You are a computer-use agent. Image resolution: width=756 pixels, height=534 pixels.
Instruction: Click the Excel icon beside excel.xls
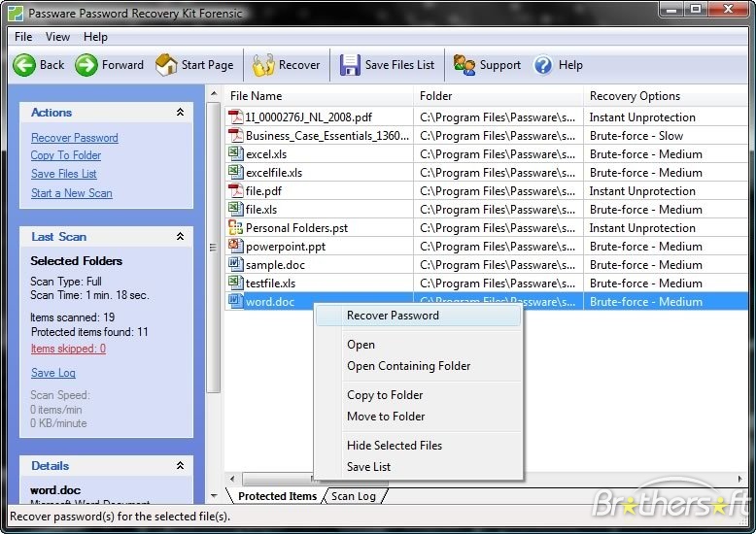click(235, 153)
